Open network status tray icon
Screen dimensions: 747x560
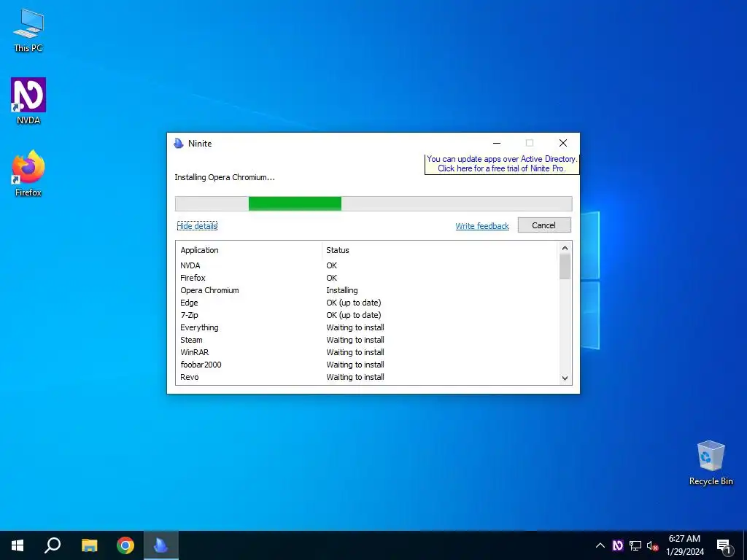tap(635, 545)
